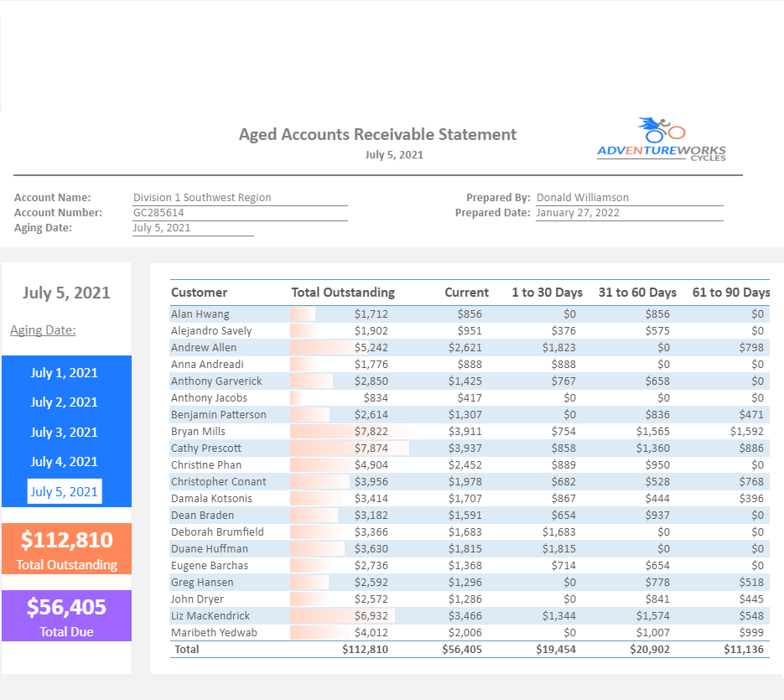Select the July 2, 2021 aging date
Viewport: 784px width, 700px height.
(64, 402)
